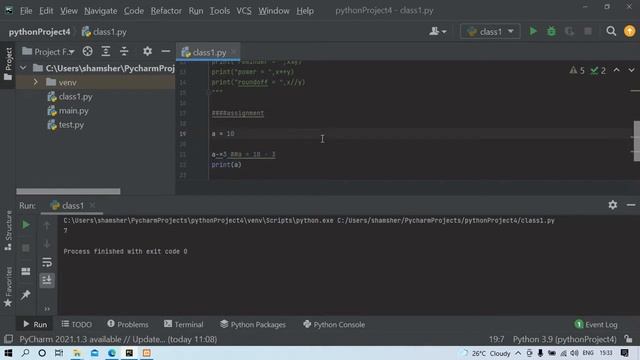This screenshot has width=640, height=360.
Task: Go to next highlighted error arrow
Action: point(631,70)
